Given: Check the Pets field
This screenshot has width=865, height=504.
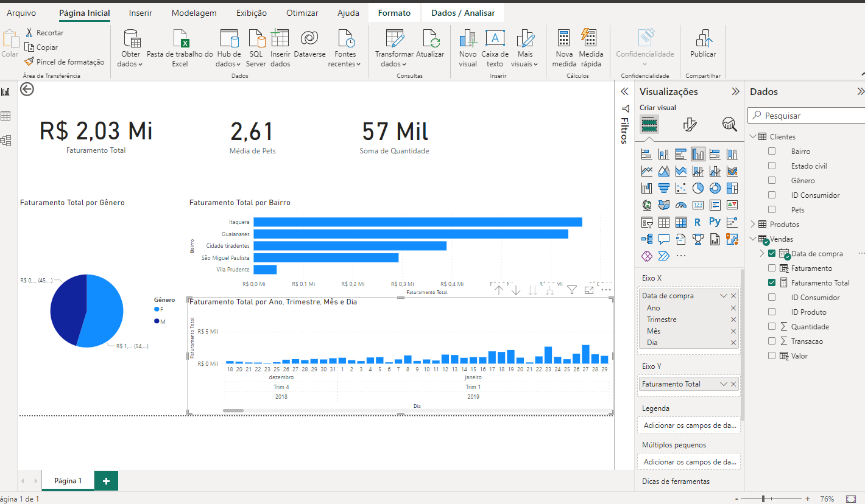Looking at the screenshot, I should (x=772, y=209).
